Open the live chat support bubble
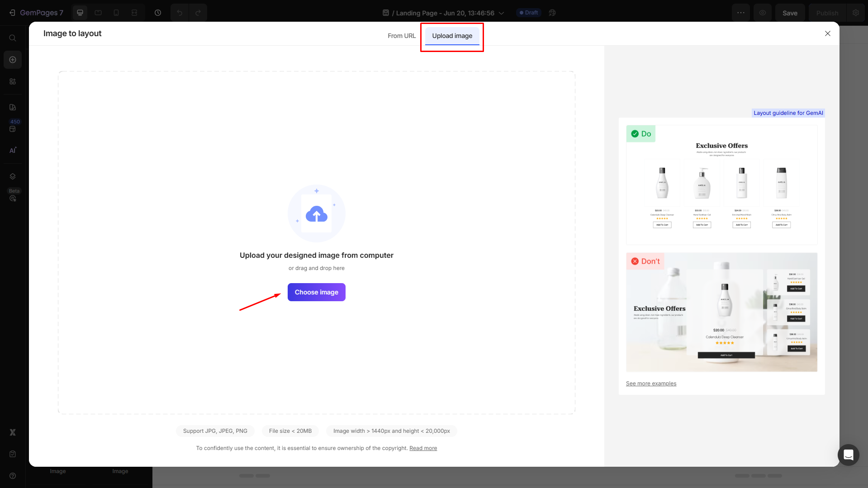 coord(848,455)
